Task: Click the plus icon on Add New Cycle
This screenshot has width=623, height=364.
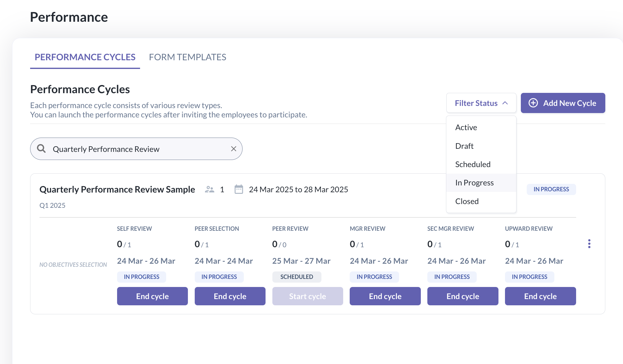Action: click(x=533, y=103)
